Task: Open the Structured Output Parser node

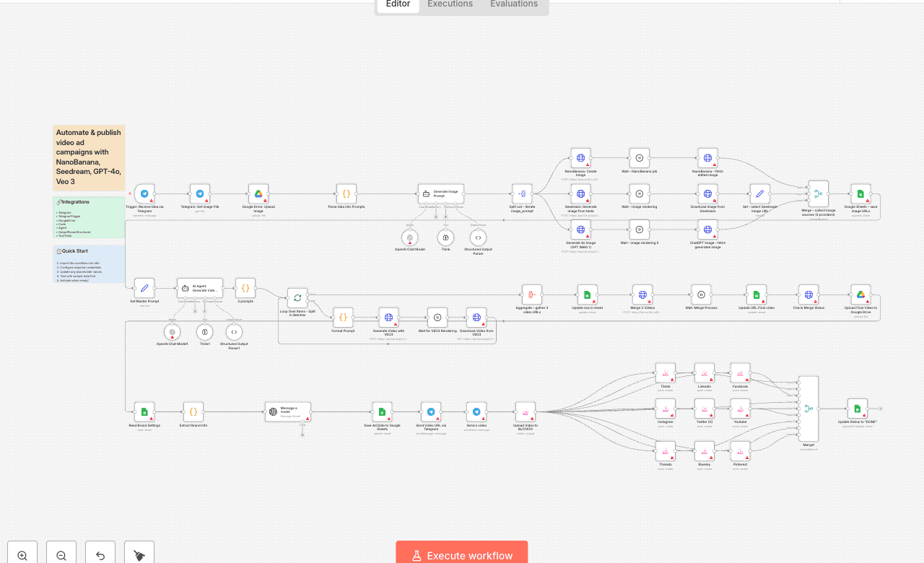Action: 477,238
